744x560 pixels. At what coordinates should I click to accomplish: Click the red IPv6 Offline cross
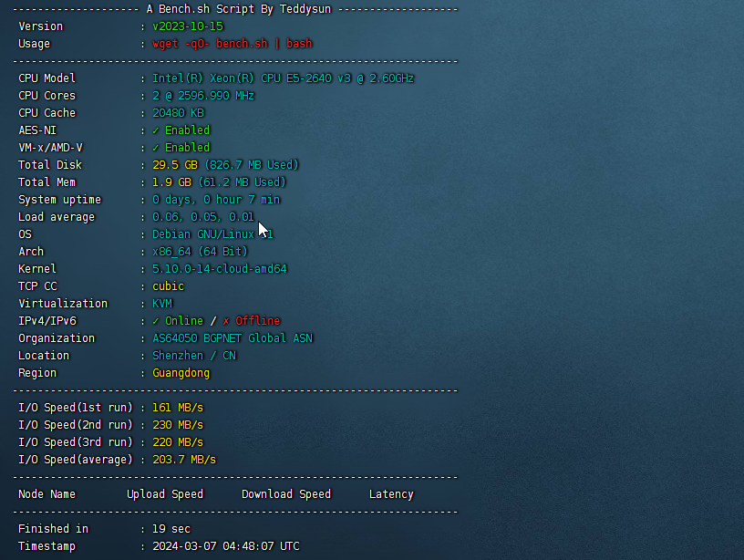coord(226,321)
